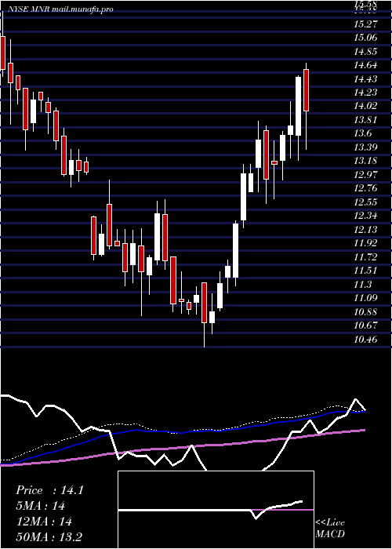This screenshot has width=392, height=549.
Task: Click the 15.27 price axis label
Action: pyautogui.click(x=366, y=24)
